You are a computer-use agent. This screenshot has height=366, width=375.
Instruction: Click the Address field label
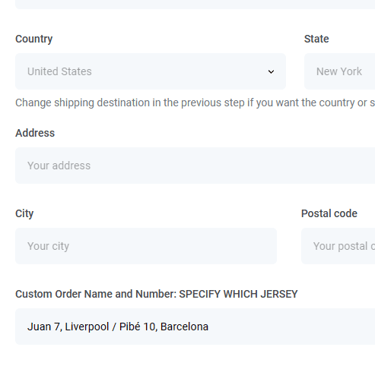tap(35, 133)
